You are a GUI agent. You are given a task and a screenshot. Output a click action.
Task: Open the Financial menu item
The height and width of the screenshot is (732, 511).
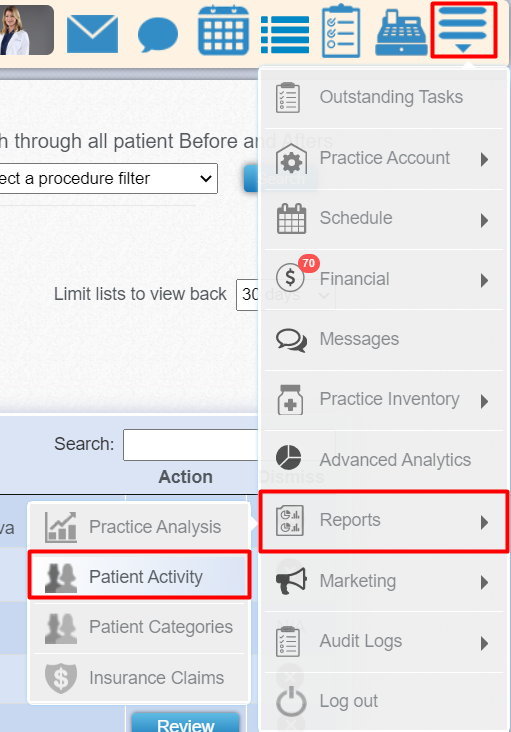click(x=384, y=279)
